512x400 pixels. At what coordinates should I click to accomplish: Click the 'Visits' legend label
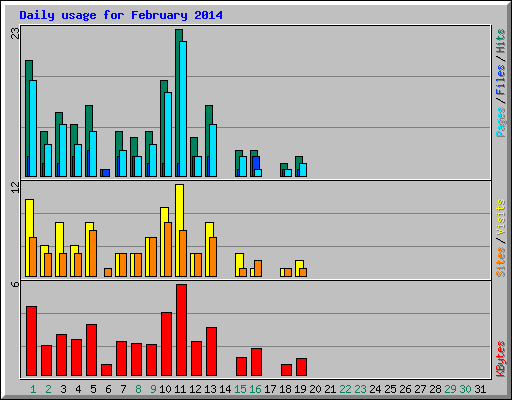(x=501, y=218)
